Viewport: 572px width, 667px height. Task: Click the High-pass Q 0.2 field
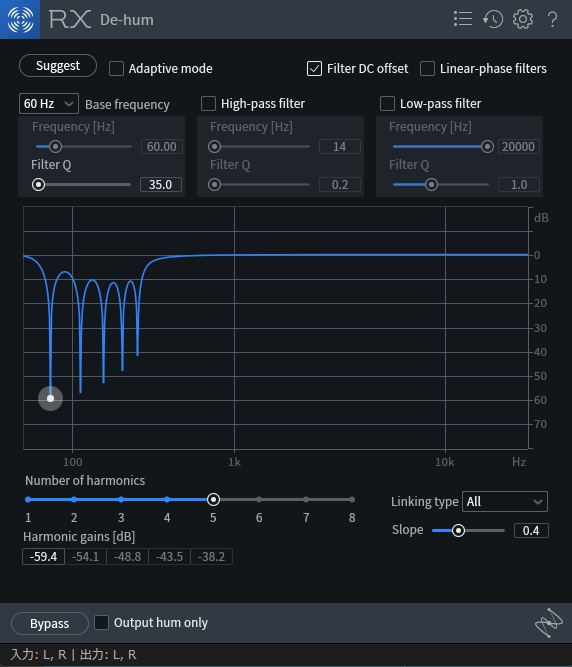pos(340,185)
